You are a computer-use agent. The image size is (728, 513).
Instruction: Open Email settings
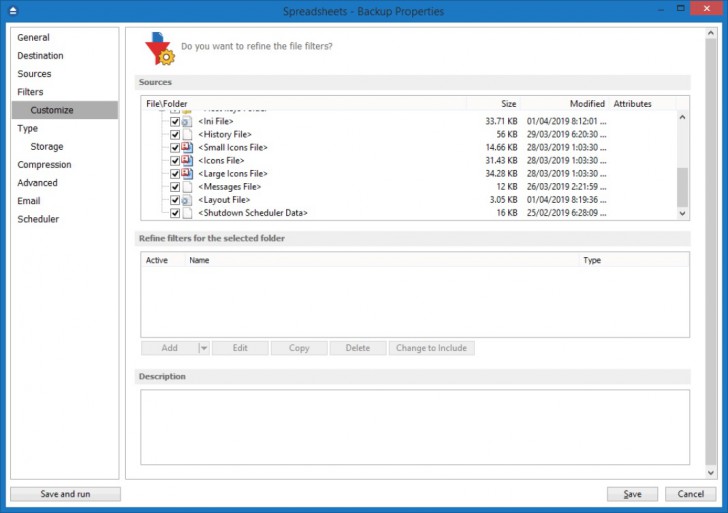click(29, 201)
